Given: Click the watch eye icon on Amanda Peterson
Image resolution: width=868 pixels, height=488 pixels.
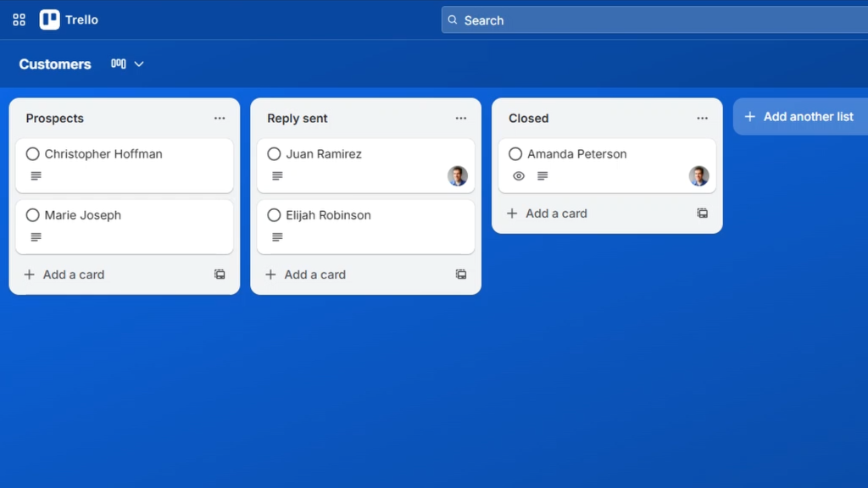Looking at the screenshot, I should pyautogui.click(x=519, y=176).
